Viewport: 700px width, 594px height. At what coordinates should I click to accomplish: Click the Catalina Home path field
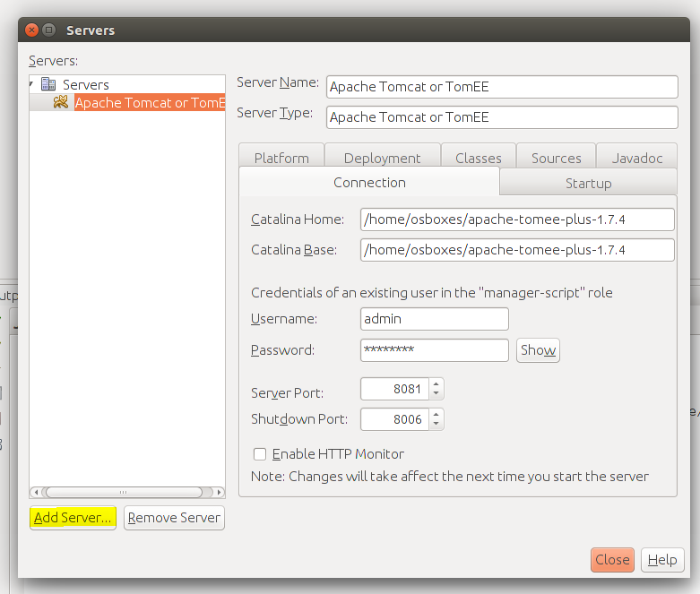click(x=517, y=220)
